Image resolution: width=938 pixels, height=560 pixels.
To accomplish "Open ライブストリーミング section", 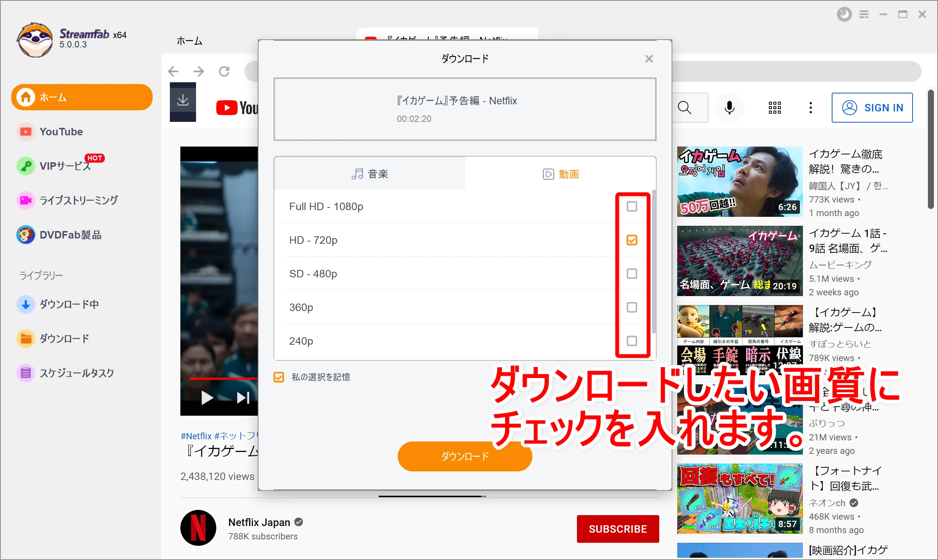I will pyautogui.click(x=67, y=200).
